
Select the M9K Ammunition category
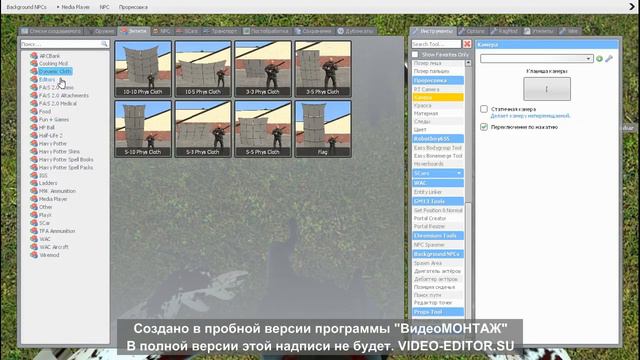click(57, 191)
